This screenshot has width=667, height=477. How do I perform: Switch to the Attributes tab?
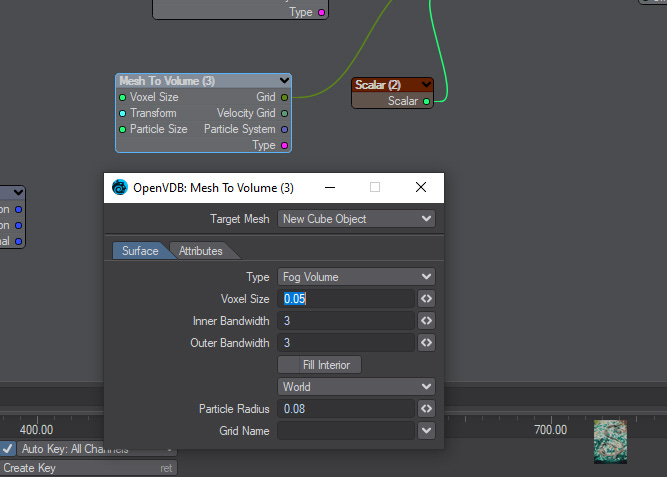click(201, 251)
